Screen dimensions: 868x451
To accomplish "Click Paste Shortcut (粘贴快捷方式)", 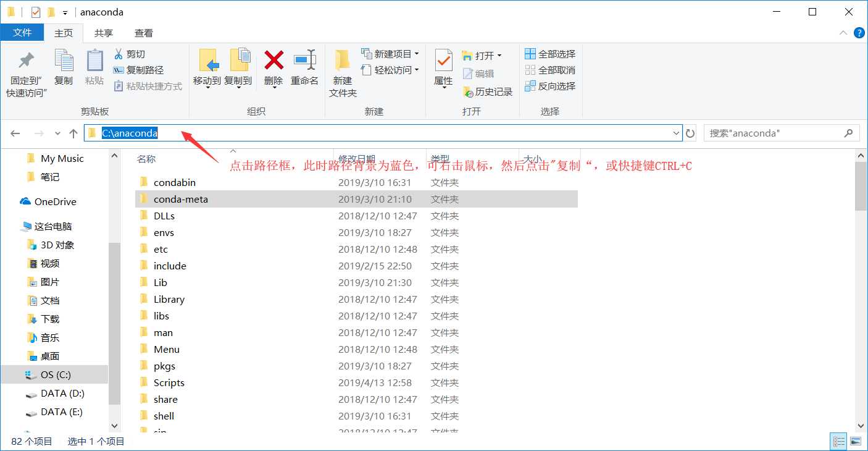I will coord(148,86).
